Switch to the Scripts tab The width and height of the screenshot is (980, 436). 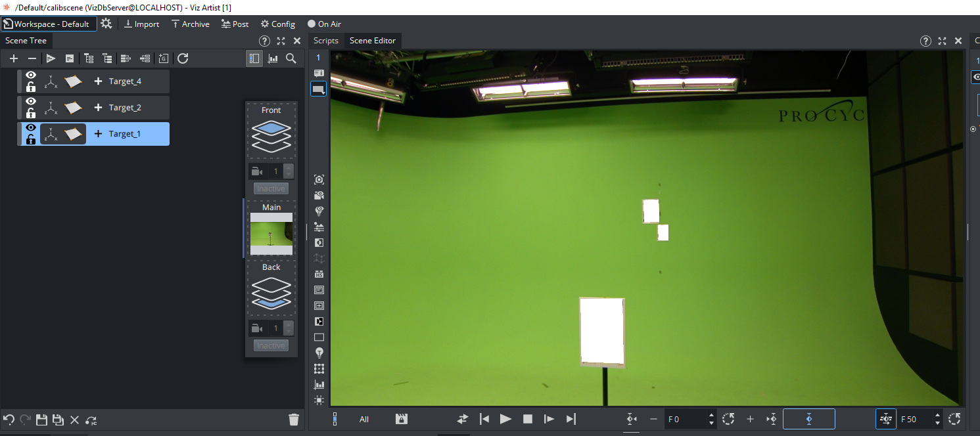click(x=325, y=41)
